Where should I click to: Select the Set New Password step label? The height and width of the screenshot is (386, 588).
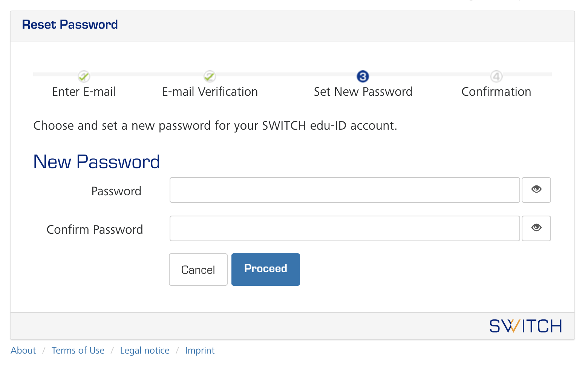[363, 92]
